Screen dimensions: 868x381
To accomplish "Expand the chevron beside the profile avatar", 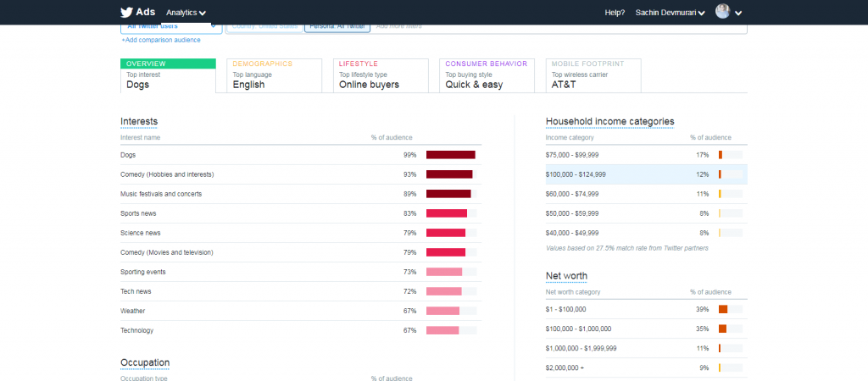I will 738,14.
